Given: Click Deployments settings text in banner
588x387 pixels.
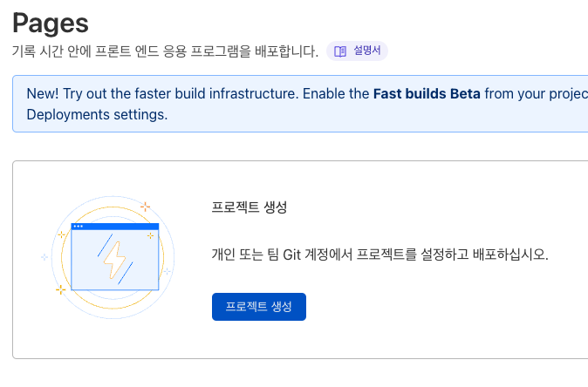Looking at the screenshot, I should [97, 114].
